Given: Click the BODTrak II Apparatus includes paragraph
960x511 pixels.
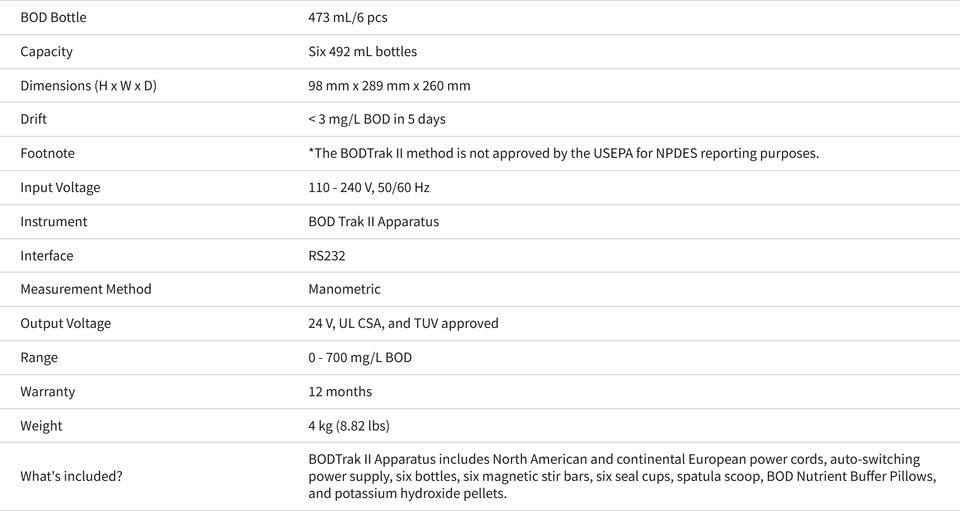Looking at the screenshot, I should coord(622,476).
